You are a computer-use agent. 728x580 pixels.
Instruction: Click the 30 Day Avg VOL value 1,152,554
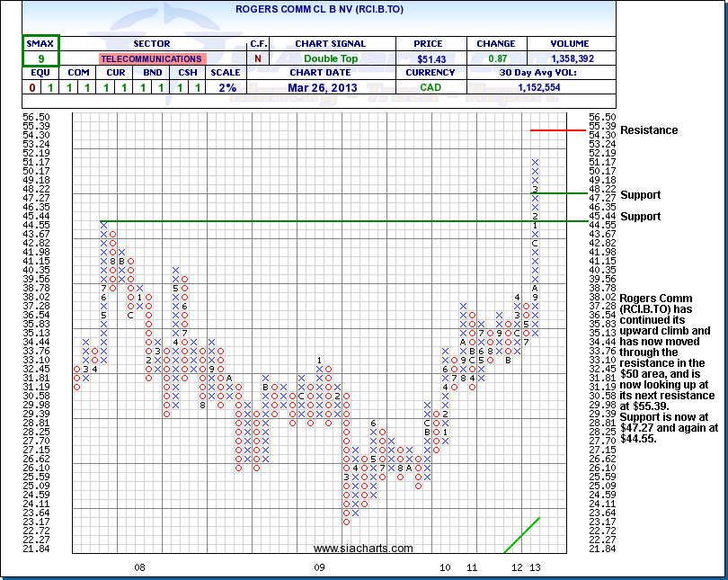coord(539,87)
